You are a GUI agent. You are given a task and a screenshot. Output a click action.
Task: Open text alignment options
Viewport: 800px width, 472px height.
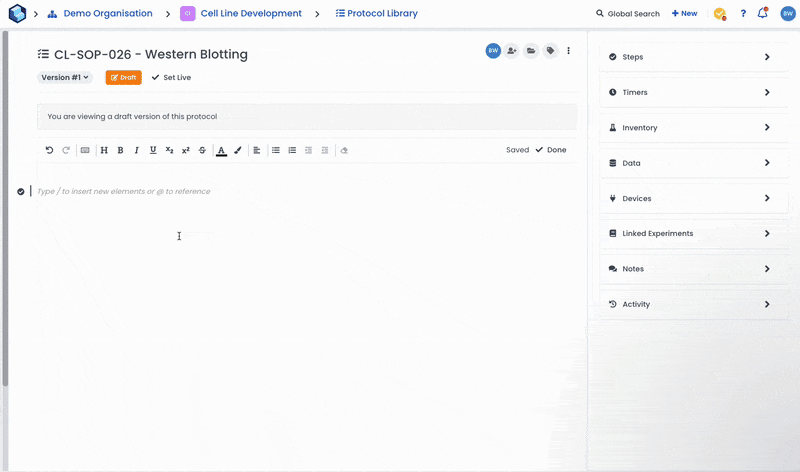(x=257, y=150)
